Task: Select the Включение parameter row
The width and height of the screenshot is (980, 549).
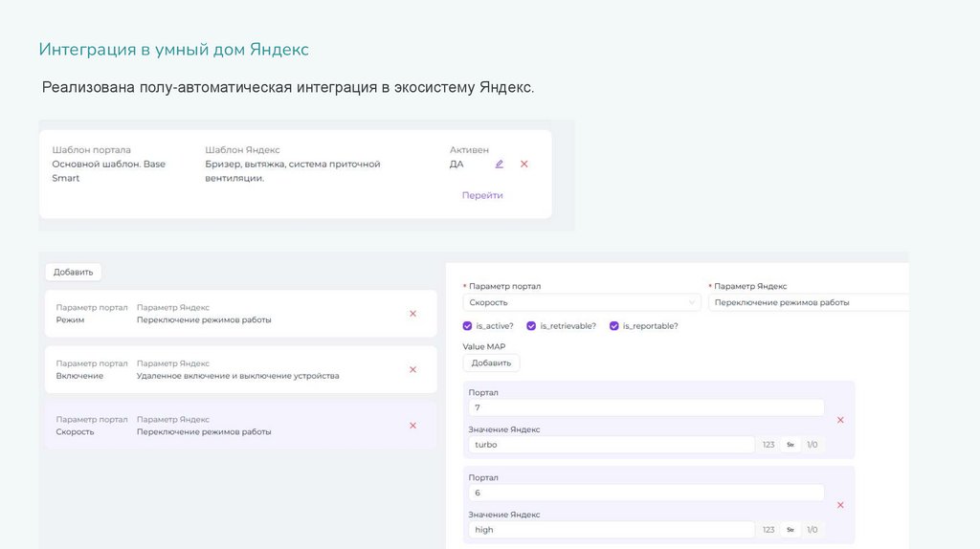Action: 240,370
